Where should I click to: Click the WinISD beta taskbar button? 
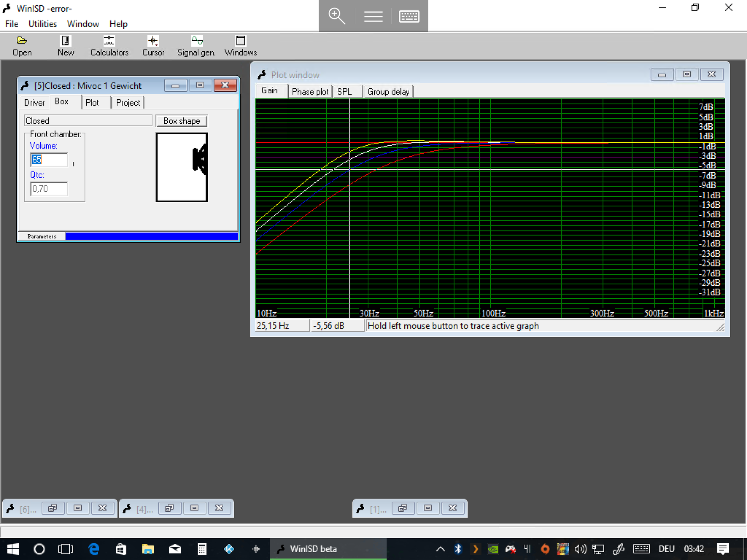point(328,549)
